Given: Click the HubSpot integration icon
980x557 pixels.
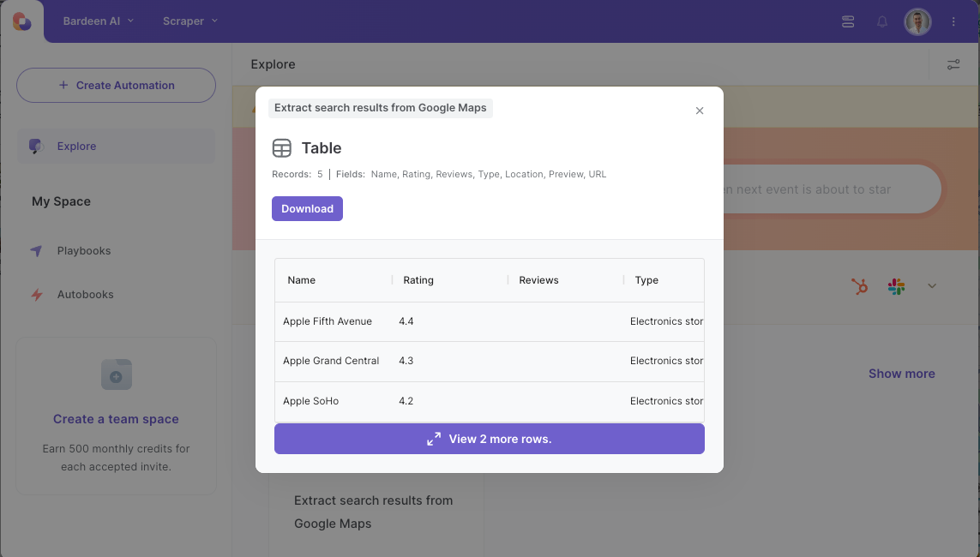Looking at the screenshot, I should click(x=859, y=286).
